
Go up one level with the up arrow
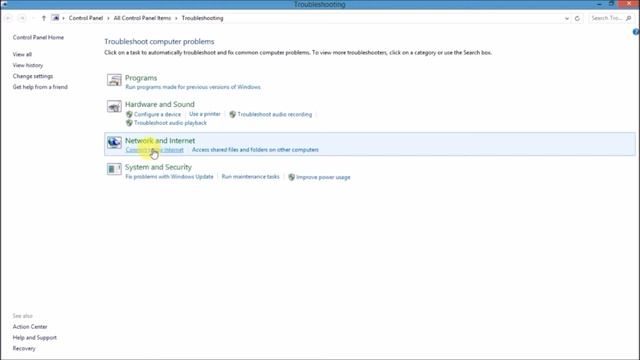(x=44, y=18)
